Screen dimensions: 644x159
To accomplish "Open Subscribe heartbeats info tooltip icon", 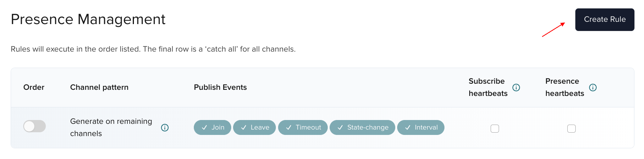I will [x=516, y=88].
